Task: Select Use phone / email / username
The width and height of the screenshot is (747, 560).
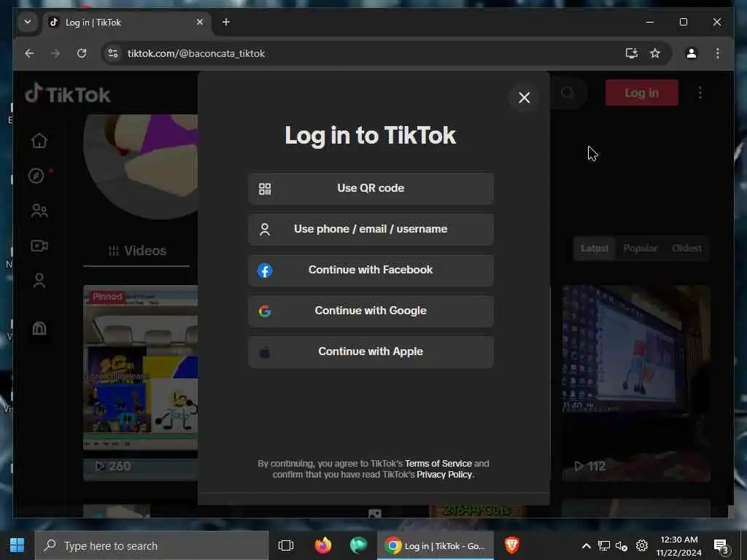Action: click(x=371, y=230)
